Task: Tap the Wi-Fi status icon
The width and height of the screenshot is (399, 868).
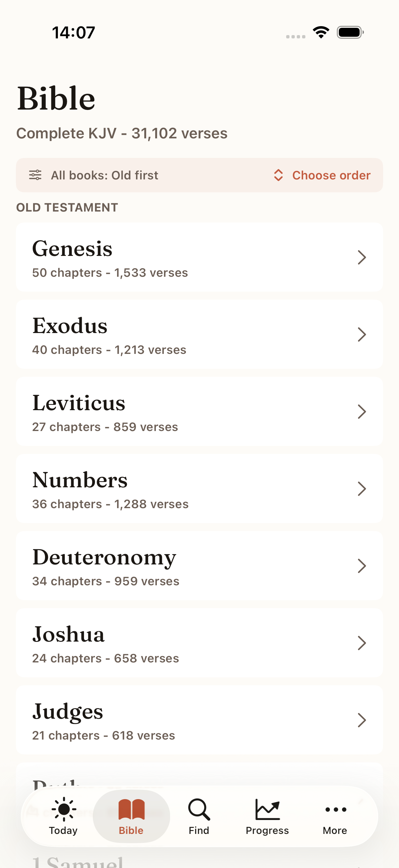Action: (x=321, y=32)
